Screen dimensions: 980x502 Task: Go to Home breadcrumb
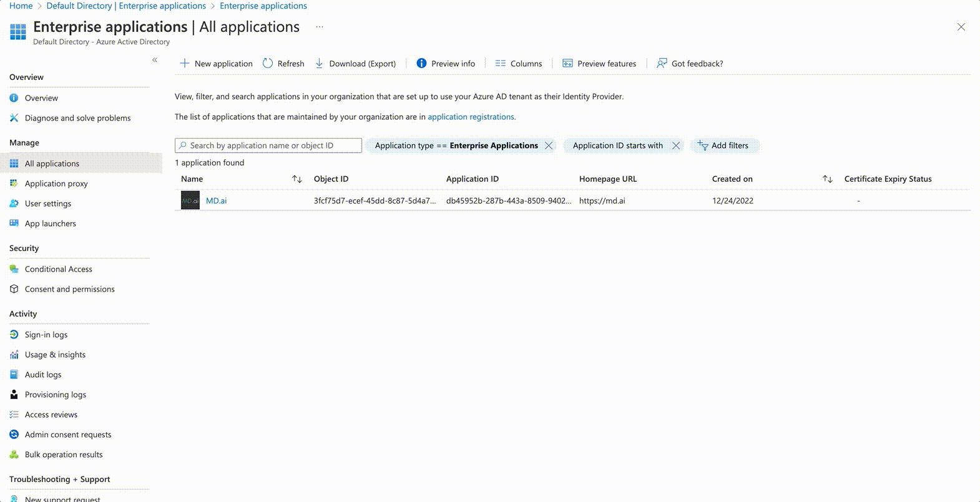click(21, 6)
